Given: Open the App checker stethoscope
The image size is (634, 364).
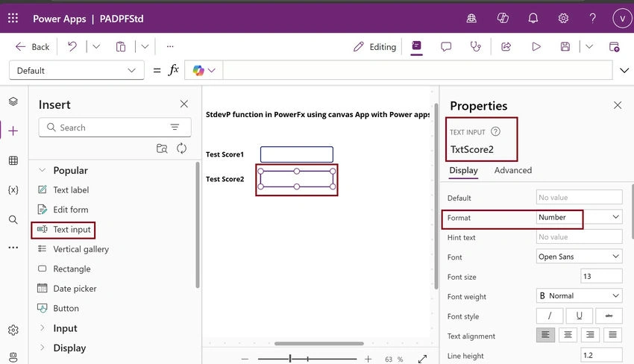Looking at the screenshot, I should pos(476,47).
